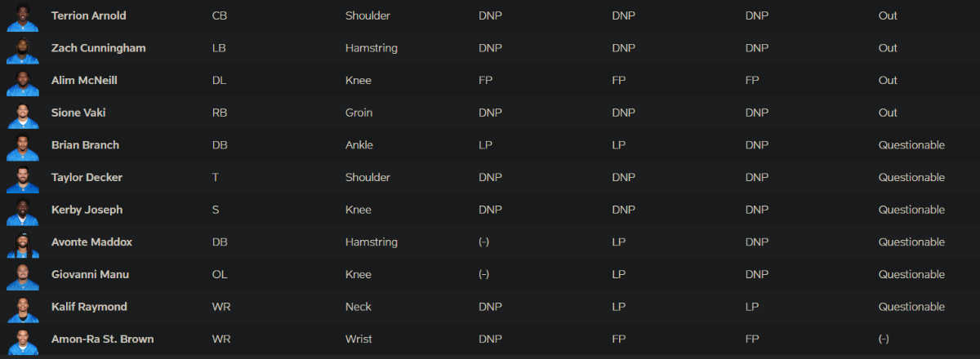Image resolution: width=980 pixels, height=359 pixels.
Task: Click Giovanni Manu's headshot thumbnail
Action: [22, 275]
